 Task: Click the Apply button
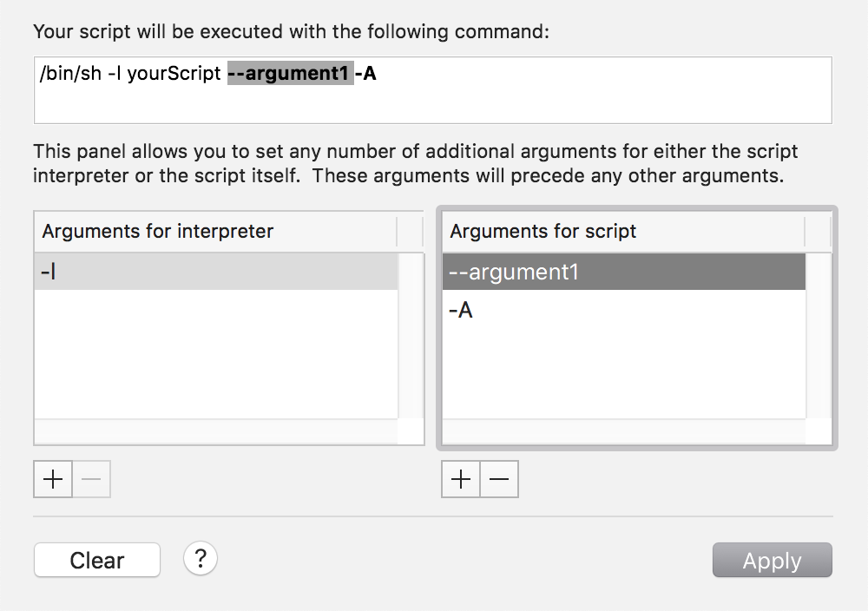[772, 561]
